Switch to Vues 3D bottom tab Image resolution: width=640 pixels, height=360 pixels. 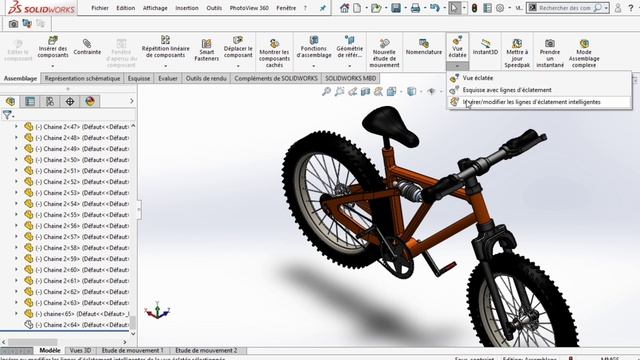80,350
